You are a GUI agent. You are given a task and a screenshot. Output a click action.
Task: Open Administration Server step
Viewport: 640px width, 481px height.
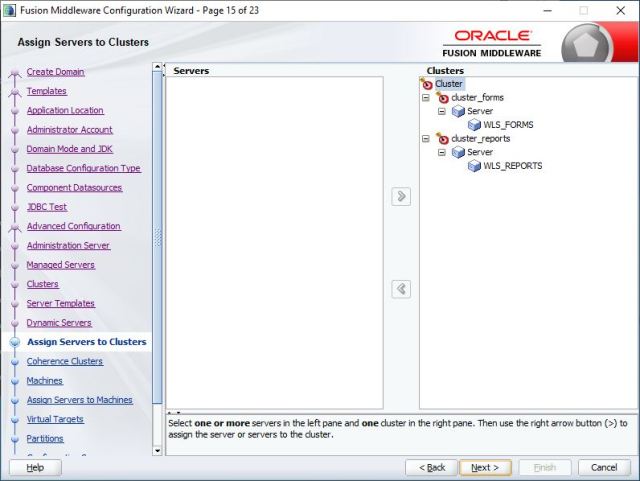[68, 245]
